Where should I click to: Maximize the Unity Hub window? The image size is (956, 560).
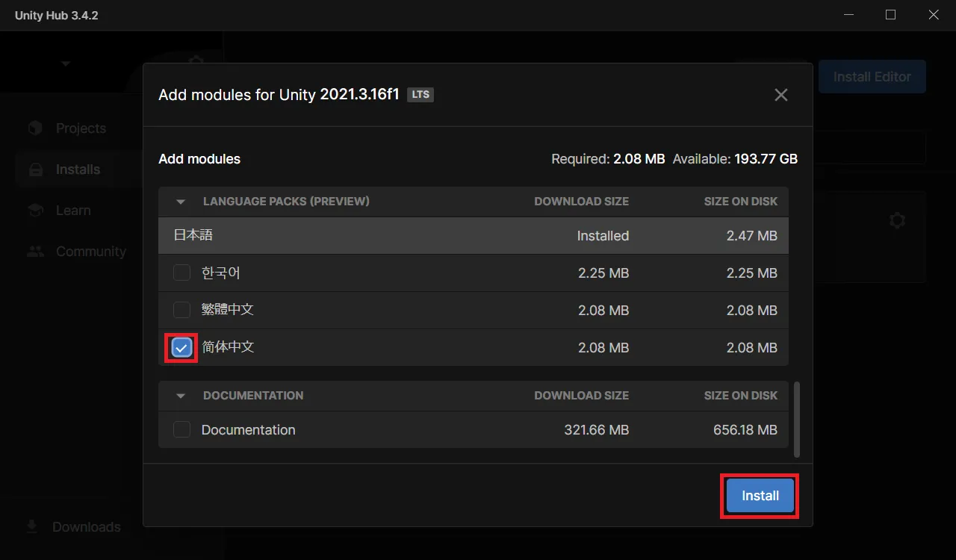[x=890, y=15]
